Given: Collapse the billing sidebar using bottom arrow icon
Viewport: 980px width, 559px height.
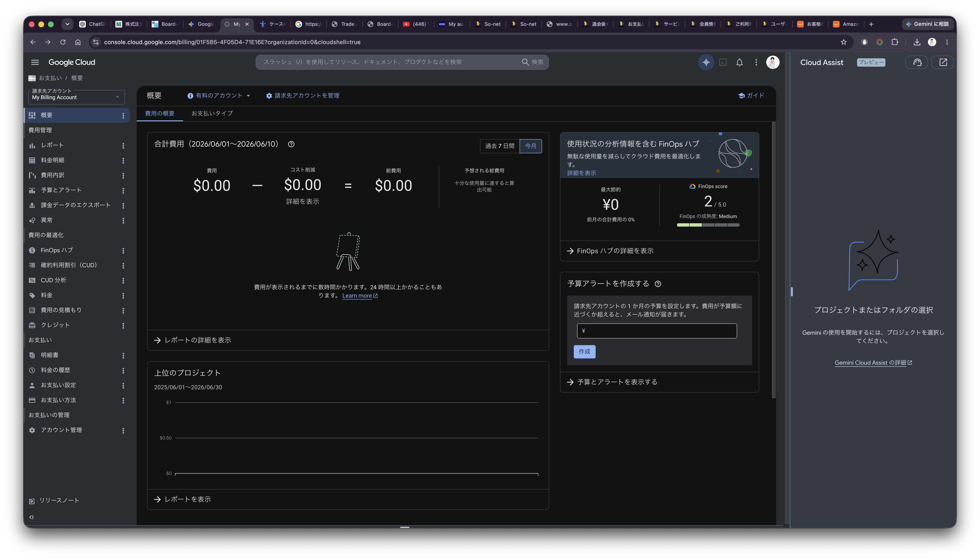Looking at the screenshot, I should pyautogui.click(x=31, y=517).
